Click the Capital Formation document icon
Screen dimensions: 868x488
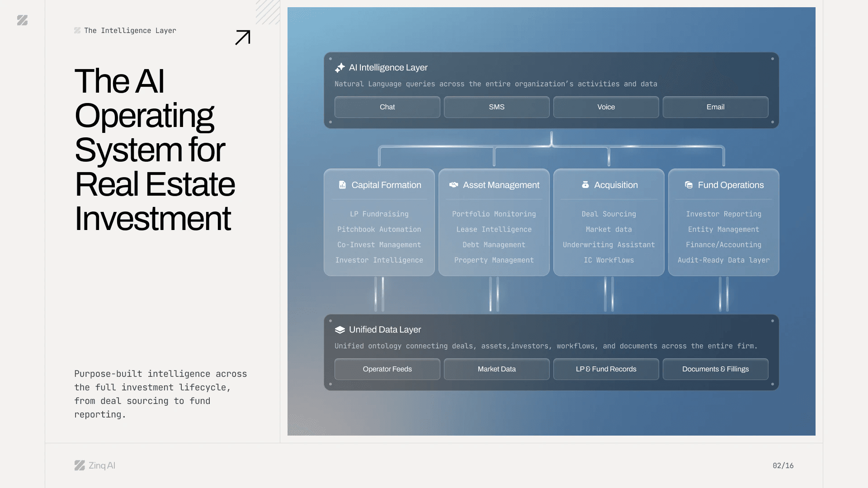(342, 185)
